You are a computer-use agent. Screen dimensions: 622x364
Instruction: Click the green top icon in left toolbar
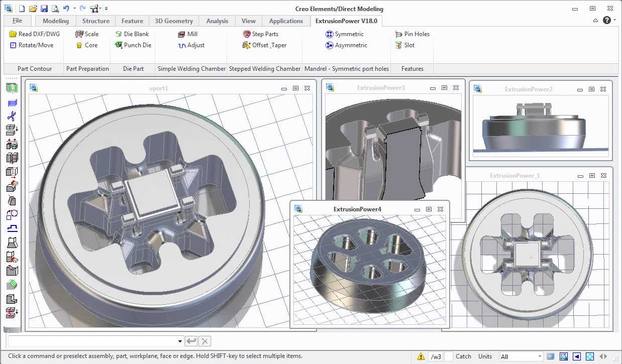click(x=12, y=88)
